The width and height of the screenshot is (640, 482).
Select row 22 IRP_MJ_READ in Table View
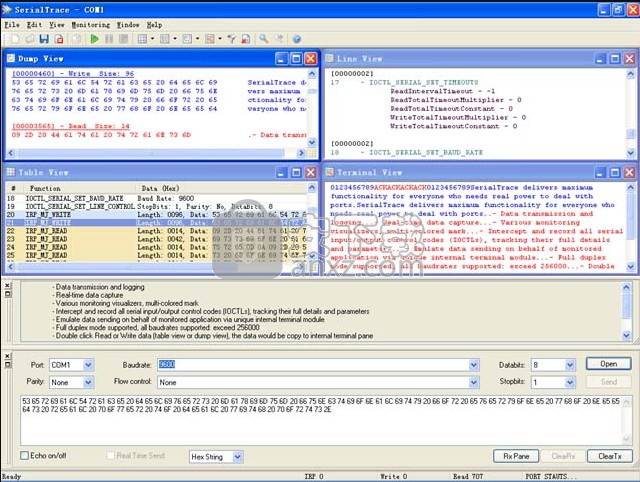[156, 231]
